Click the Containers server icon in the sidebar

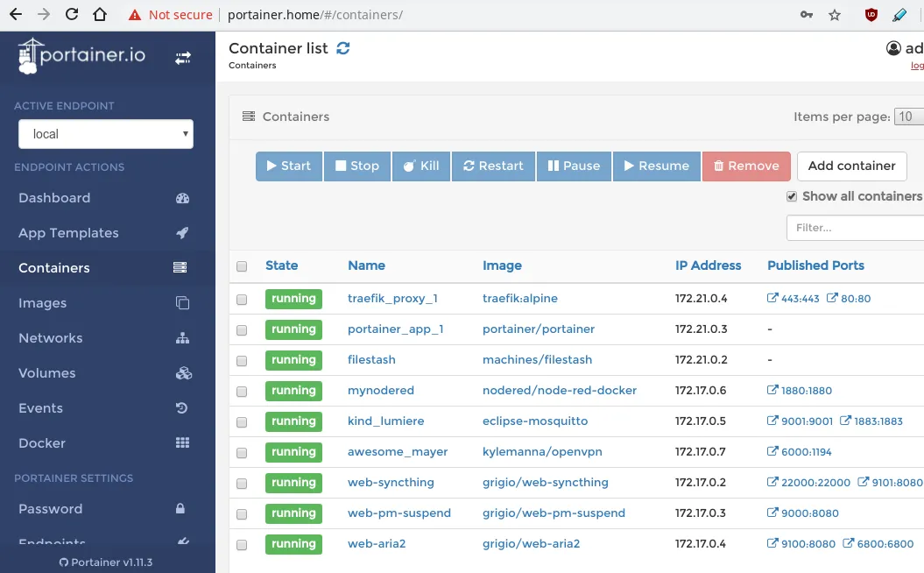[180, 267]
